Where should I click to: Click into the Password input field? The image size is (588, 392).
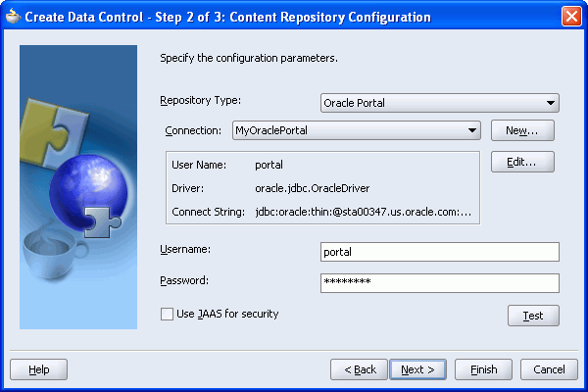click(x=439, y=283)
